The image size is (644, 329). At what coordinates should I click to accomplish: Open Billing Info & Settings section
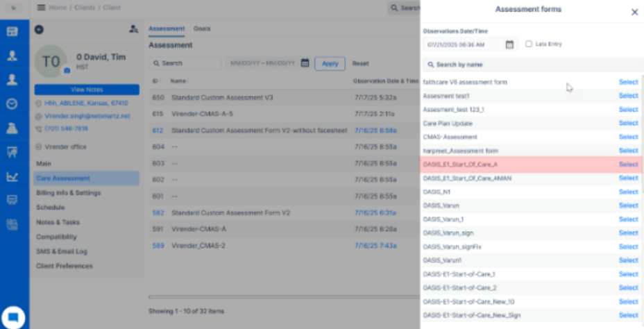[x=68, y=193]
